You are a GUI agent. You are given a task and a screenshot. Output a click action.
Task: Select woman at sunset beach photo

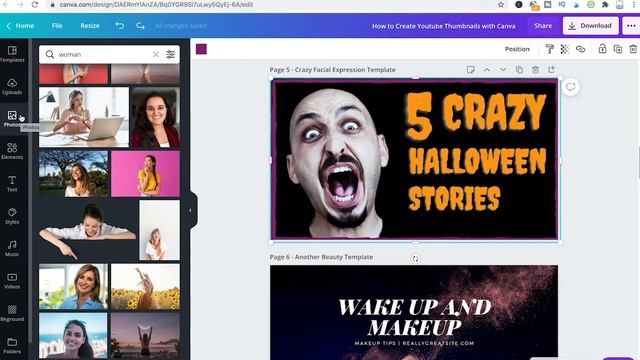pos(145,336)
